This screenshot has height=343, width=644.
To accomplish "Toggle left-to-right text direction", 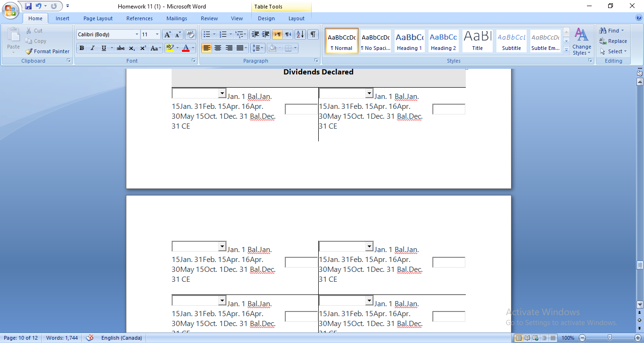I will click(277, 34).
